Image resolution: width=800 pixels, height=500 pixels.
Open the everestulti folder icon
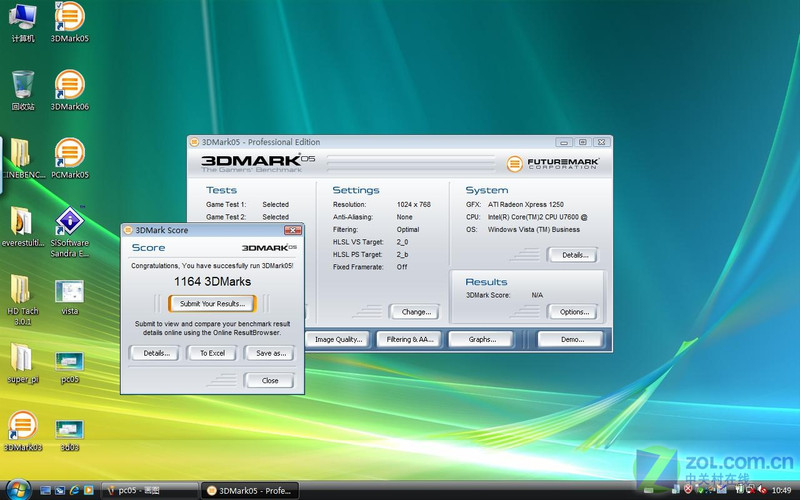pyautogui.click(x=22, y=227)
